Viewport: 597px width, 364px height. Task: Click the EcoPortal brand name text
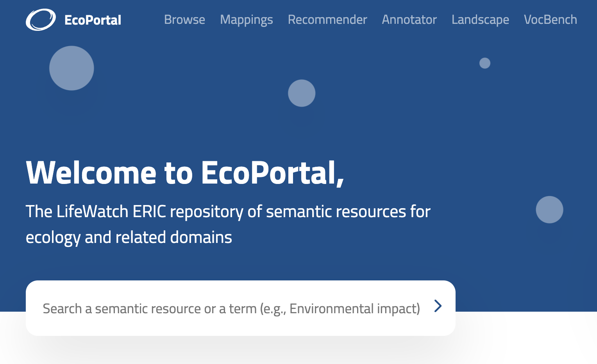(93, 20)
